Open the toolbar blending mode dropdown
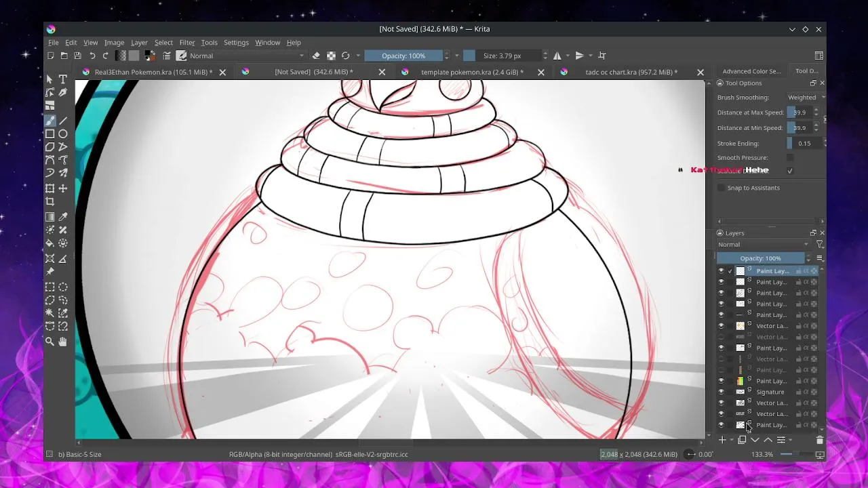The image size is (868, 488). [247, 56]
